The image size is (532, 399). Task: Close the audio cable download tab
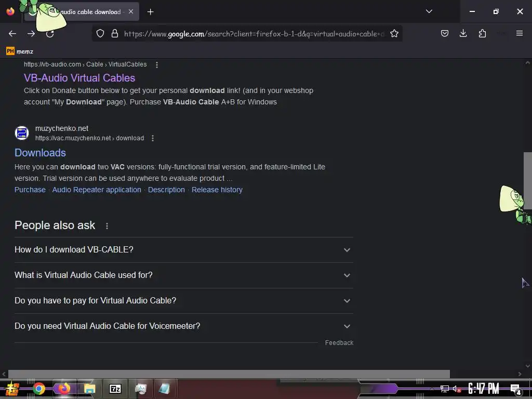(x=131, y=11)
